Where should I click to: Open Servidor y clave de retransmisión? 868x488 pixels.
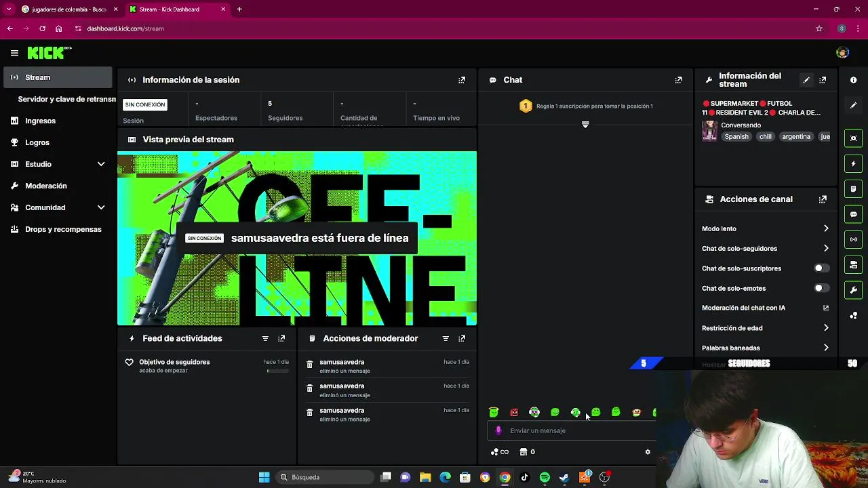coord(66,99)
